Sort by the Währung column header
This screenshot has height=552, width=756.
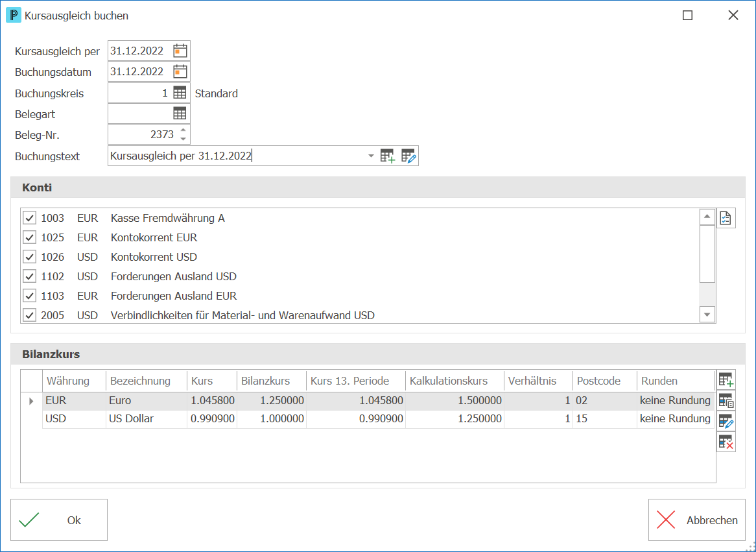pyautogui.click(x=75, y=381)
